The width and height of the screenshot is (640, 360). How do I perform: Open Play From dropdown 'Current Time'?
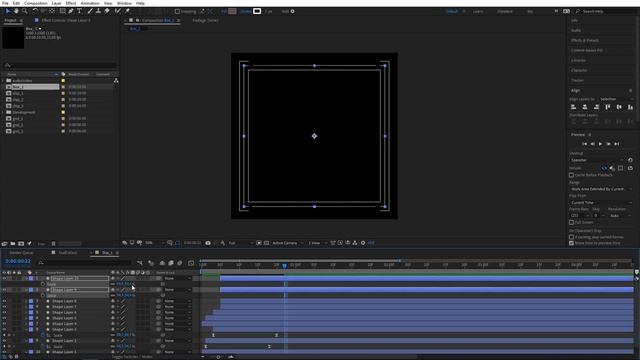click(x=601, y=202)
